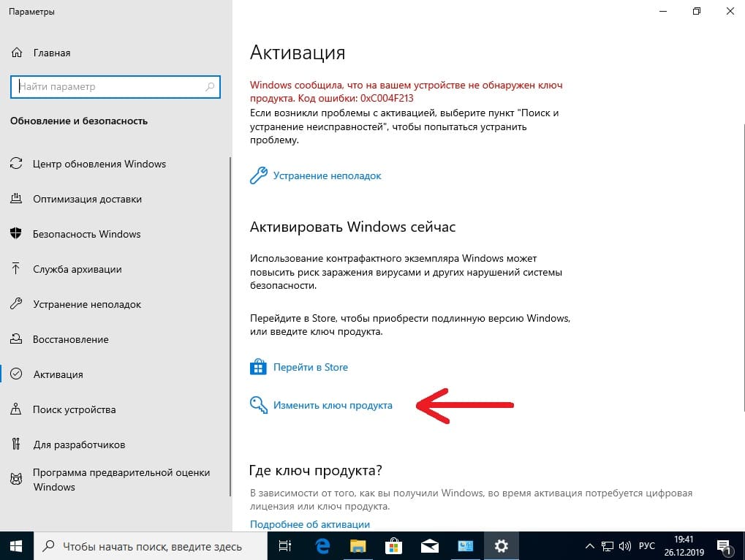Click the Центр обновления Windows refresh icon
Image resolution: width=745 pixels, height=560 pixels.
(x=16, y=163)
